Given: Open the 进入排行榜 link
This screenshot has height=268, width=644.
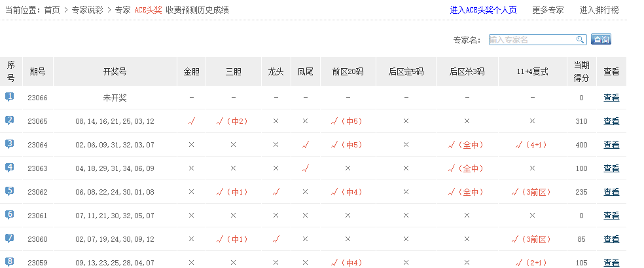Looking at the screenshot, I should 599,10.
